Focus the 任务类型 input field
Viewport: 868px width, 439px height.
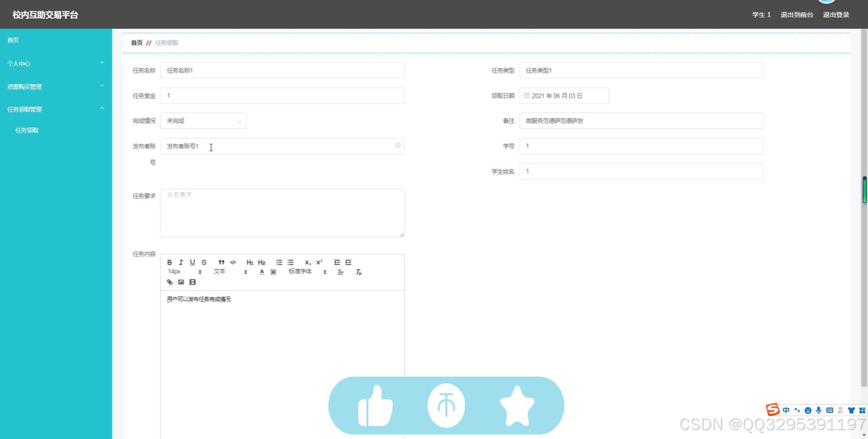(x=641, y=70)
